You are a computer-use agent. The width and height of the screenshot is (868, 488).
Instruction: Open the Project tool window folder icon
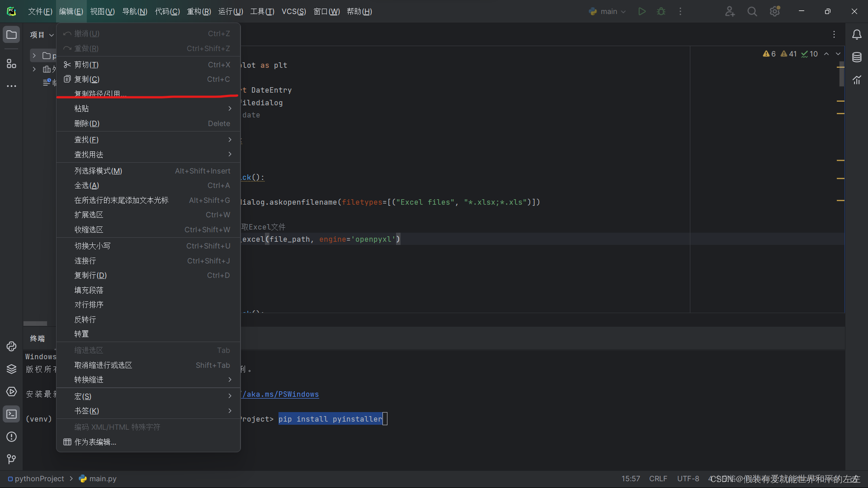coord(11,35)
